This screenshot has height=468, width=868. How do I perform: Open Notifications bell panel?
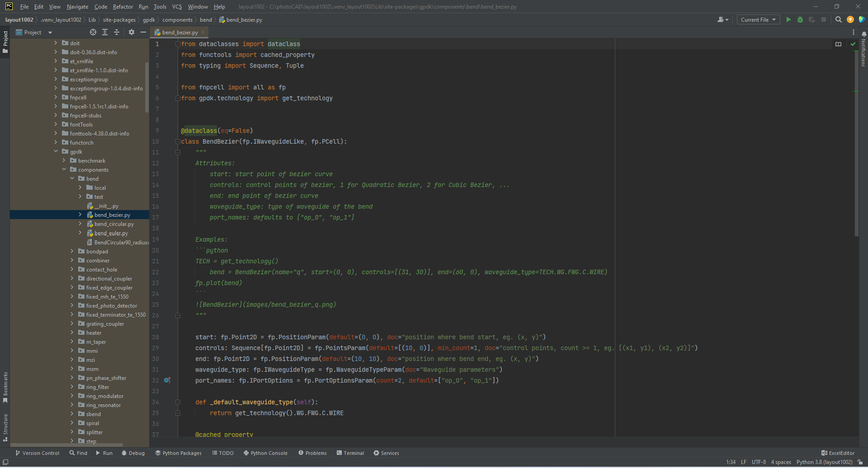[863, 34]
